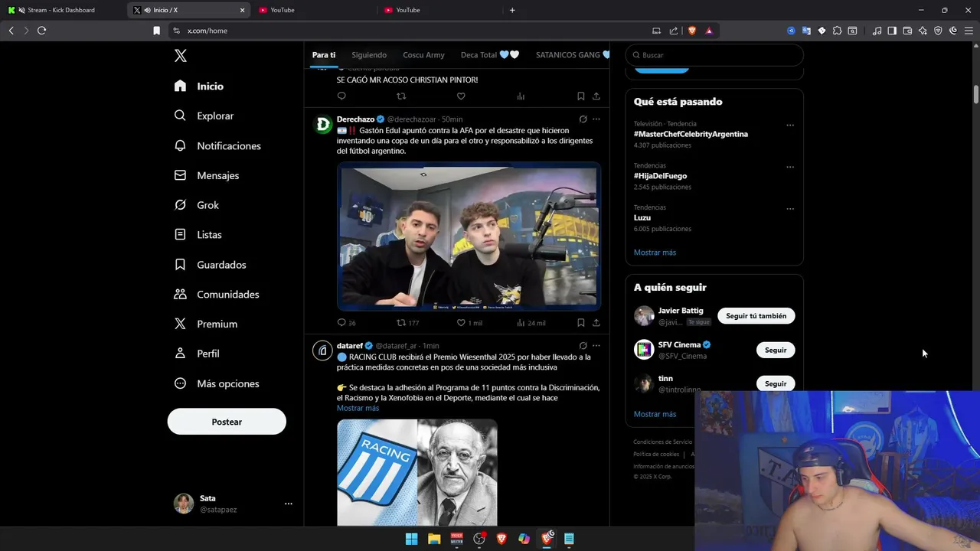Like the Christian Pintor post
The image size is (980, 551).
[461, 96]
